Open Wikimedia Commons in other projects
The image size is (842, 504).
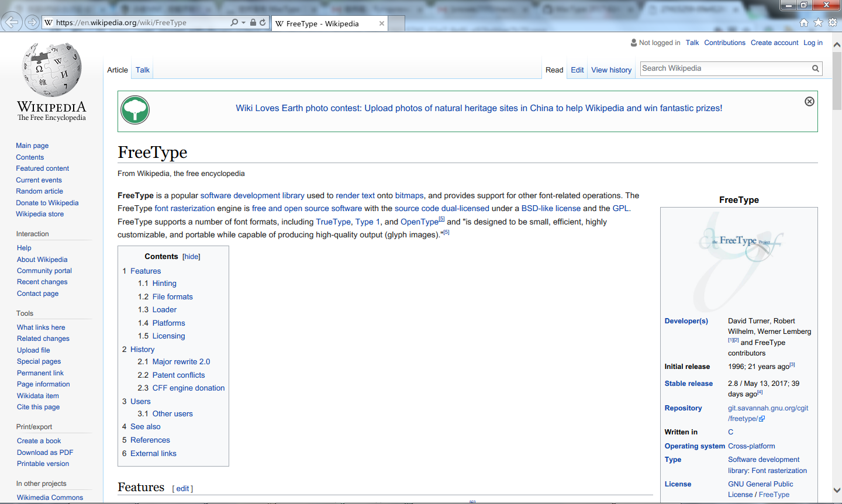coord(50,498)
